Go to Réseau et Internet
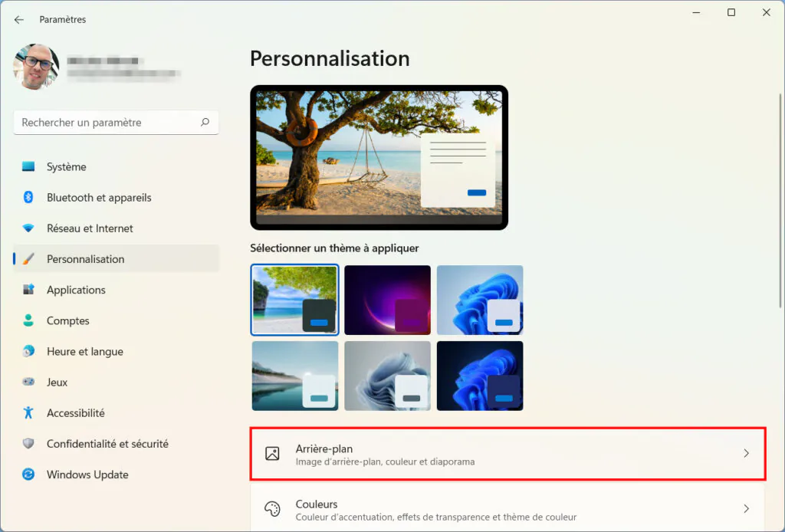The height and width of the screenshot is (532, 785). 117,228
